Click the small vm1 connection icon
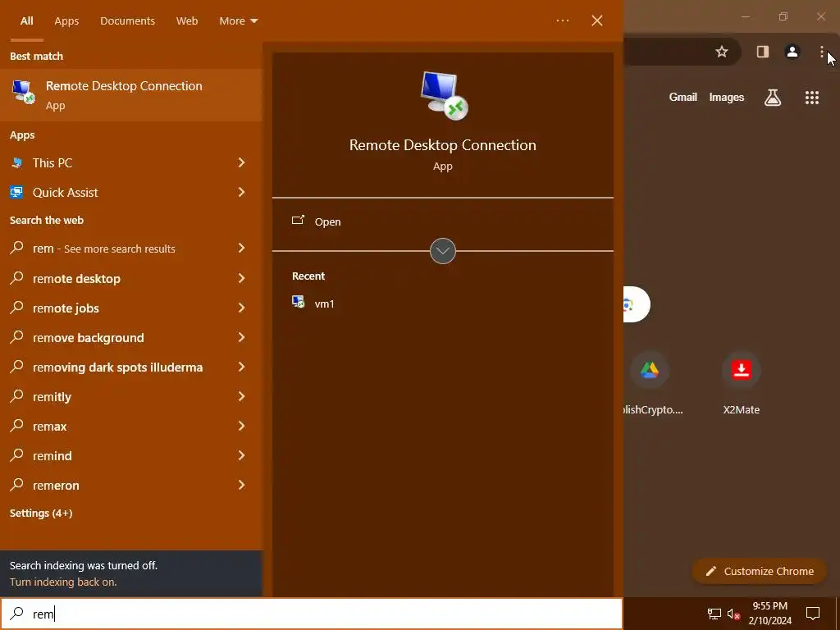Image resolution: width=840 pixels, height=630 pixels. click(299, 302)
